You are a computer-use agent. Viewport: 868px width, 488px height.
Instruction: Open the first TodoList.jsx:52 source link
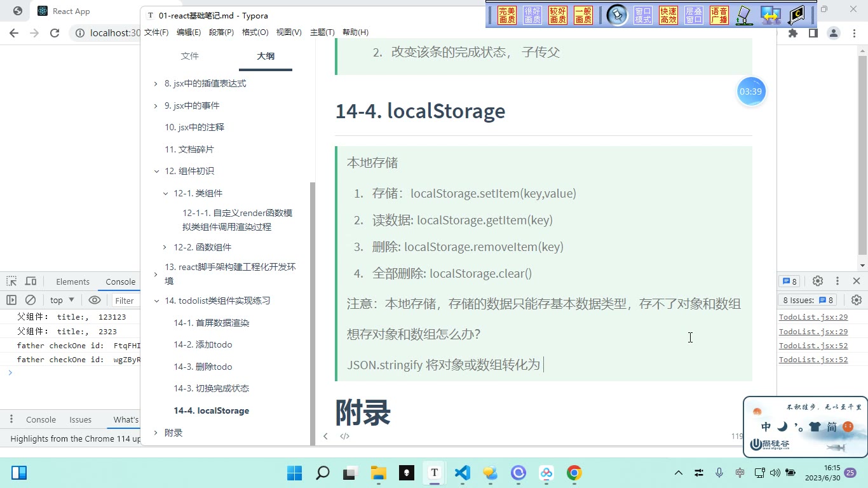813,346
